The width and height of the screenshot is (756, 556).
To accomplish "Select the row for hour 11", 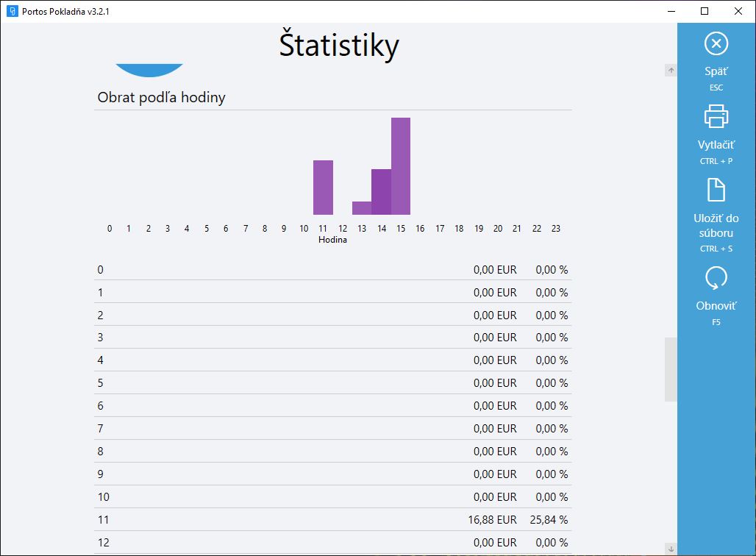I will [x=333, y=520].
